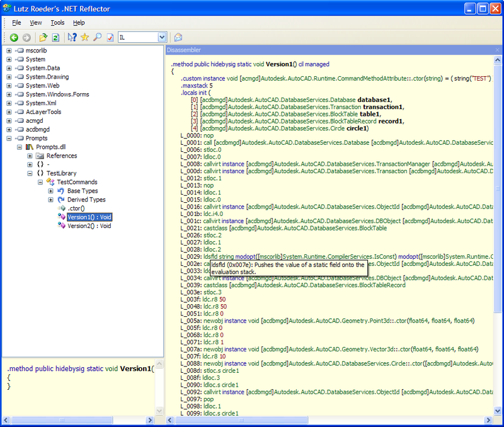
Task: Expand the Base Types node
Action: (51, 191)
